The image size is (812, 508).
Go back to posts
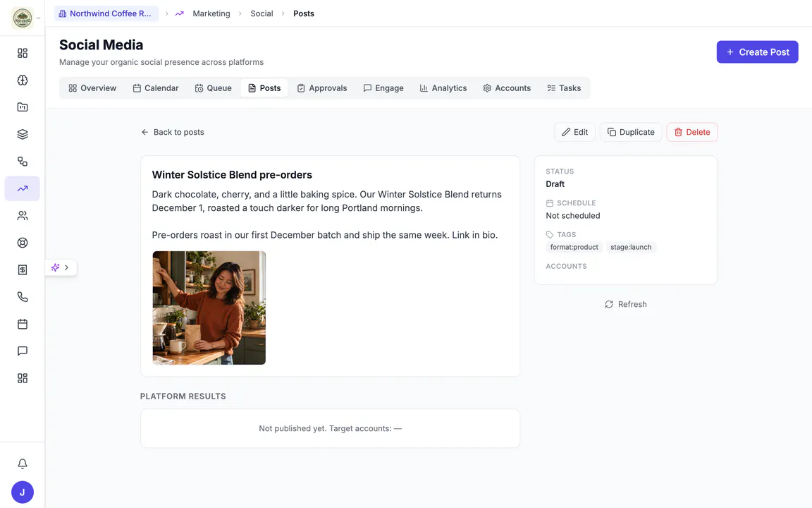click(173, 132)
